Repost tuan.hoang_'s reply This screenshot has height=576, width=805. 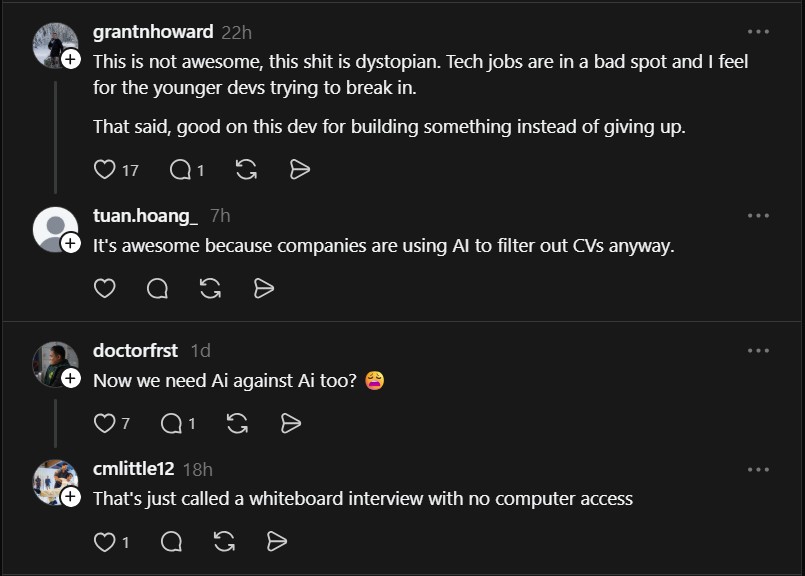pos(209,289)
